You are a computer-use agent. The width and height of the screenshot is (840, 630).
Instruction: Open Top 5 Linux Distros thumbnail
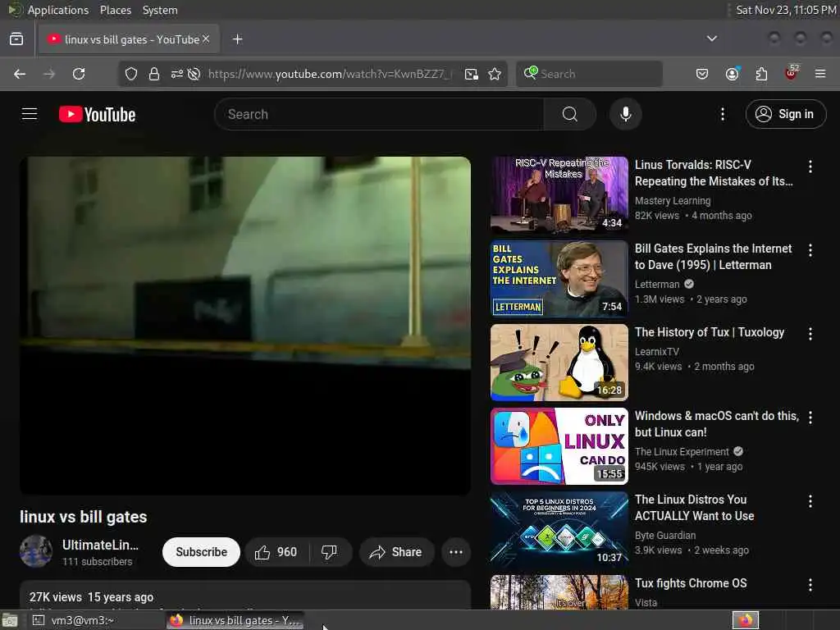pos(559,530)
